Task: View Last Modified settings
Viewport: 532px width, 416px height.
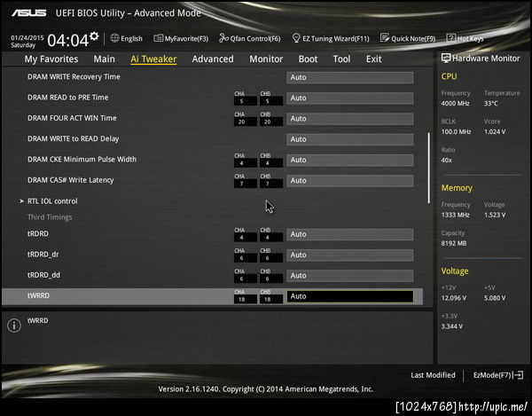Action: click(x=433, y=375)
